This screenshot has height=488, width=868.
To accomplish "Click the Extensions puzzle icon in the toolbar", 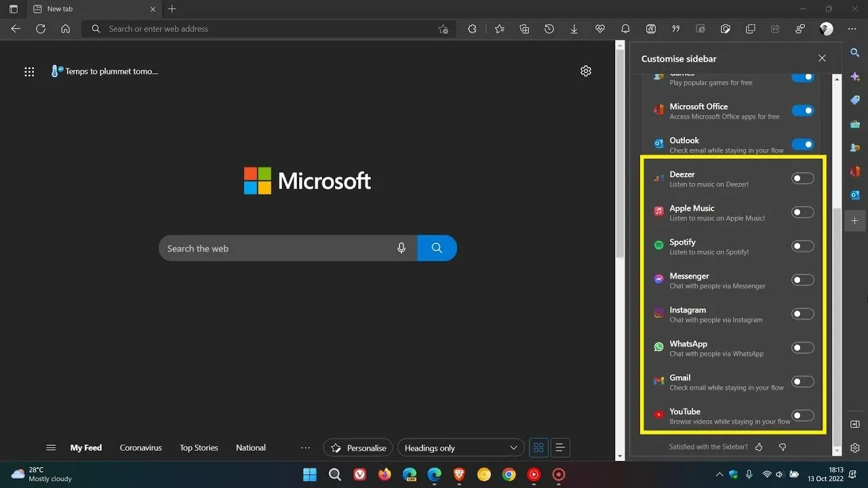I will [472, 29].
